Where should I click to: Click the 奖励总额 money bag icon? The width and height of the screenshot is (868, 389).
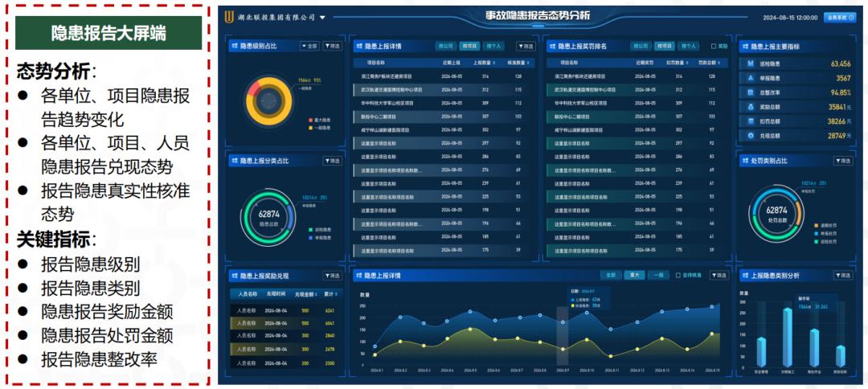click(x=750, y=107)
